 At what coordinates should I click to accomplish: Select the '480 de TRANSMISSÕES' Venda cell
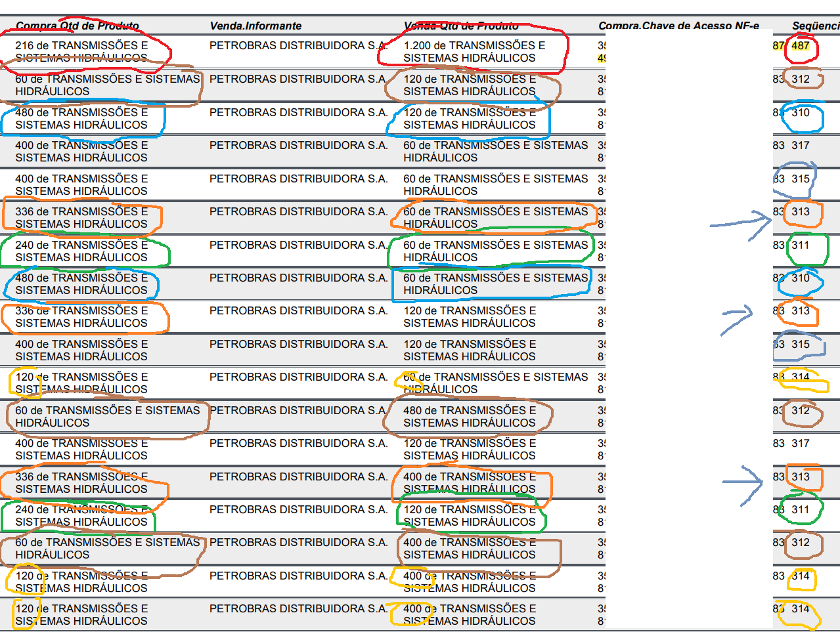tap(470, 416)
